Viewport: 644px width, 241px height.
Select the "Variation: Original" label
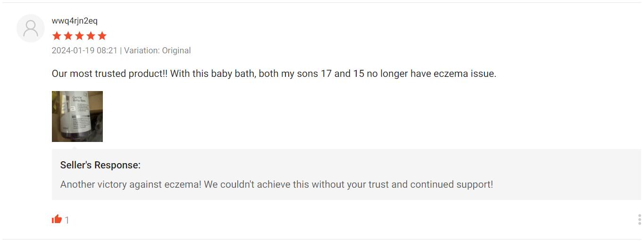coord(158,50)
